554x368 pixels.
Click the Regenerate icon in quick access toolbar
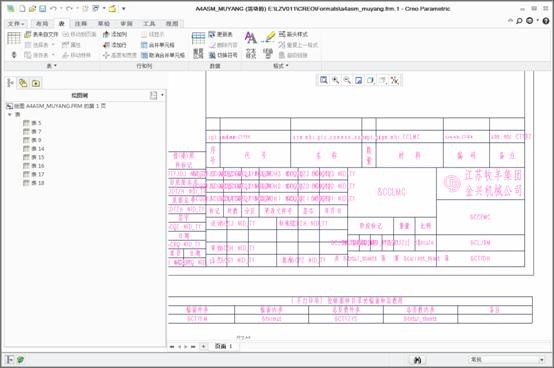[85, 8]
